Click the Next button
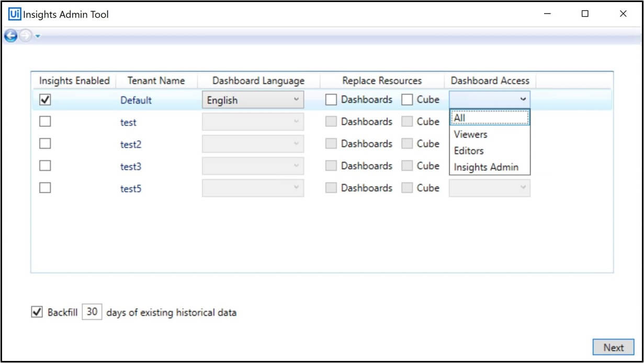Viewport: 644px width, 363px height. tap(614, 347)
